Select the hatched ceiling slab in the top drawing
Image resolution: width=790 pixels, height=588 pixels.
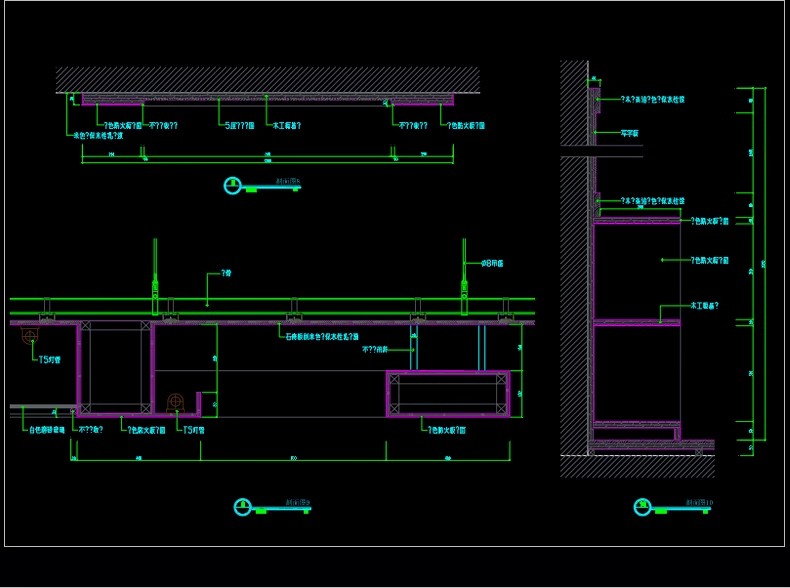267,79
